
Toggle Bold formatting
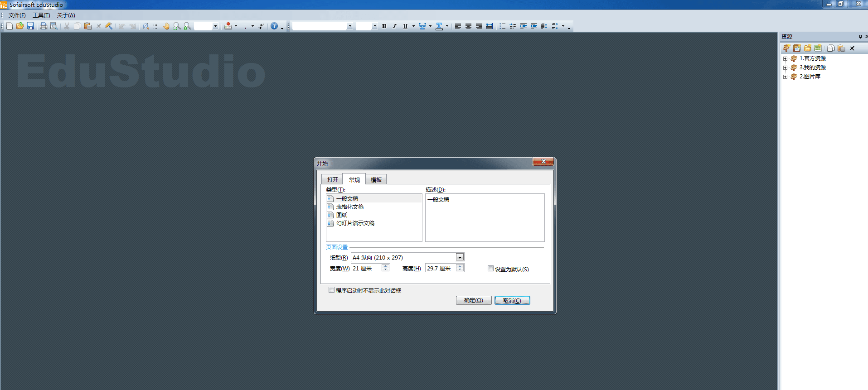[x=384, y=26]
